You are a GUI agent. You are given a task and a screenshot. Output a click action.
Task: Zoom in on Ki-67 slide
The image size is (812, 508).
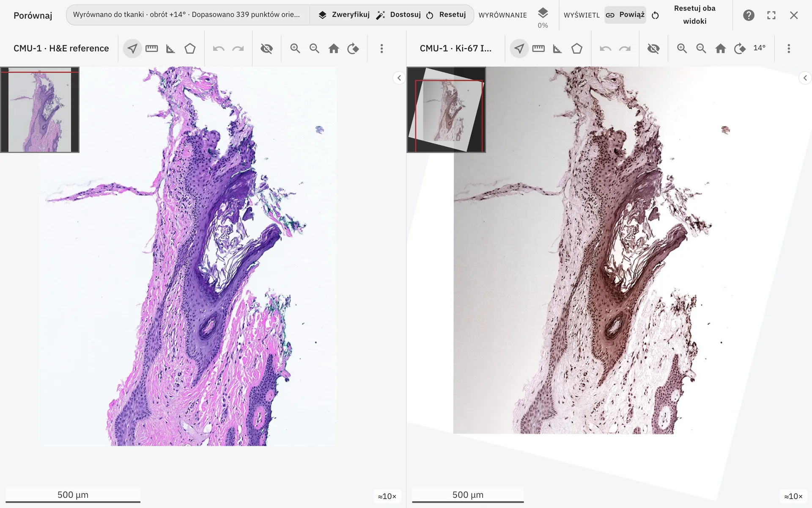click(682, 49)
